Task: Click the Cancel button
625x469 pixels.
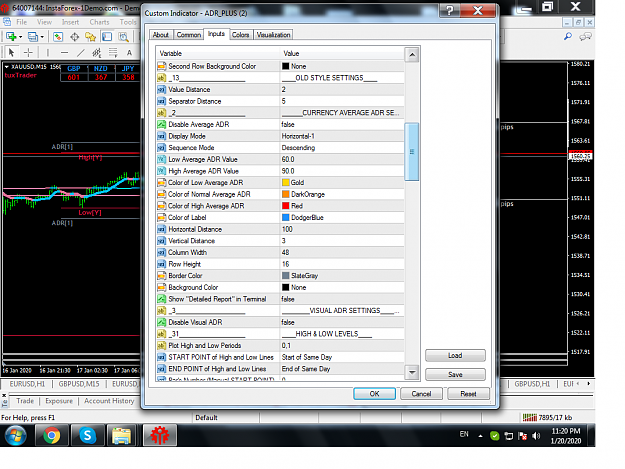Action: point(421,394)
